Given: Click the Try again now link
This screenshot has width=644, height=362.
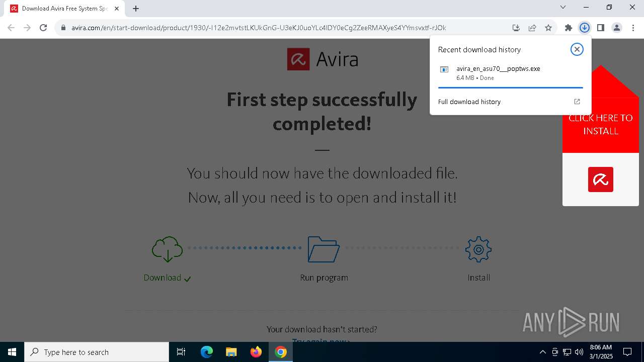Looking at the screenshot, I should (321, 340).
